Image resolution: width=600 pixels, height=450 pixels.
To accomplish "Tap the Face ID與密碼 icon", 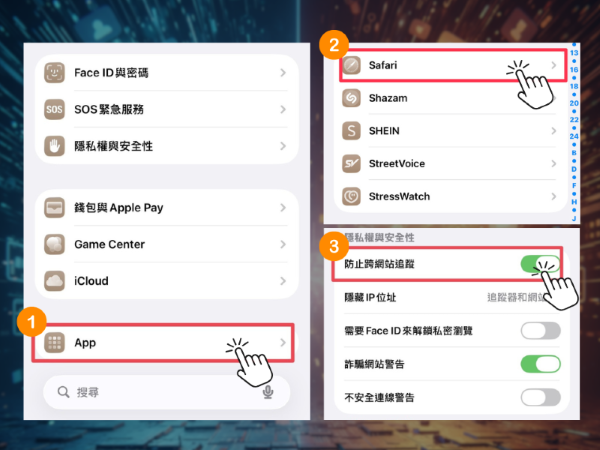I will coord(54,73).
